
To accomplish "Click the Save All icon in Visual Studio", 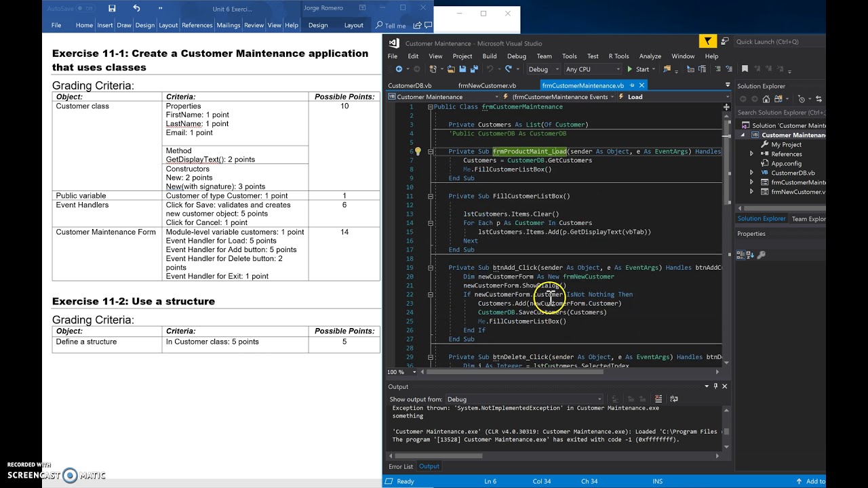I will 473,69.
